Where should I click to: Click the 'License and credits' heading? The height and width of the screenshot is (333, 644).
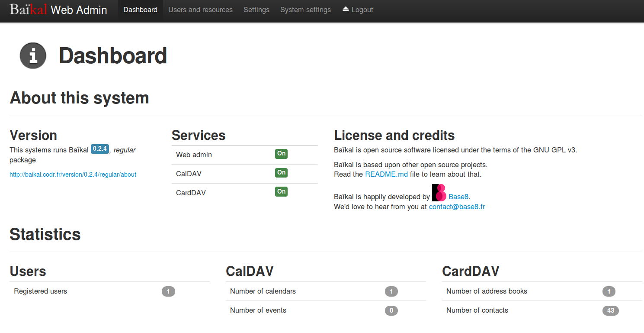394,135
